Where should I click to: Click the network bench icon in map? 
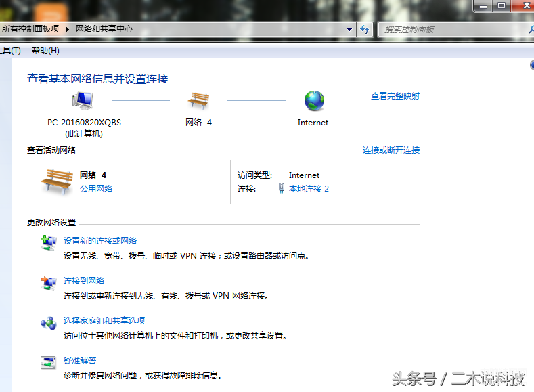click(x=198, y=100)
